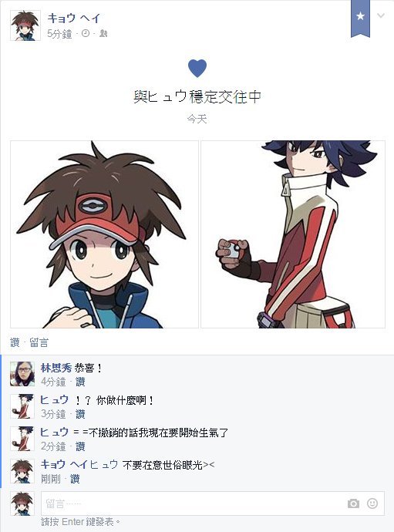
Task: Like ヒュウ's 你做什麼啊 comment
Action: coord(80,414)
